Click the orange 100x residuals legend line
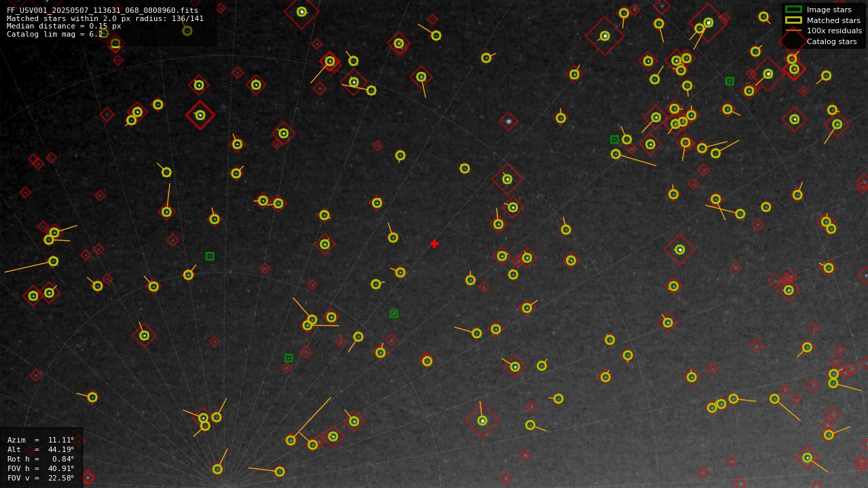Viewport: 868px width, 488px height. coord(793,31)
